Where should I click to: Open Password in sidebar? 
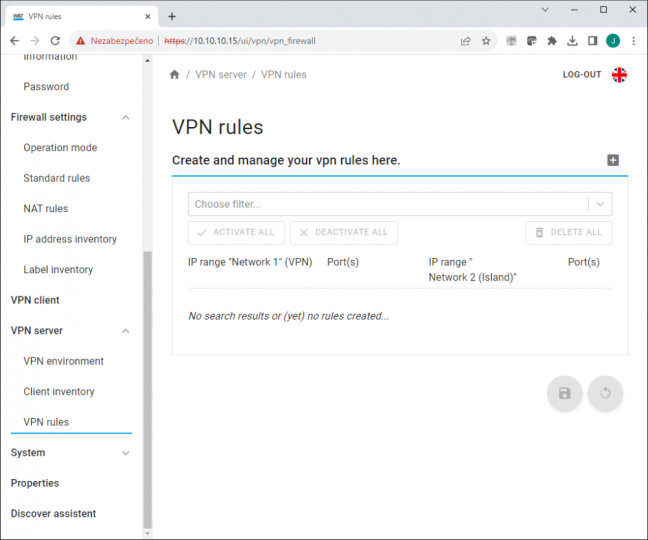pyautogui.click(x=46, y=87)
